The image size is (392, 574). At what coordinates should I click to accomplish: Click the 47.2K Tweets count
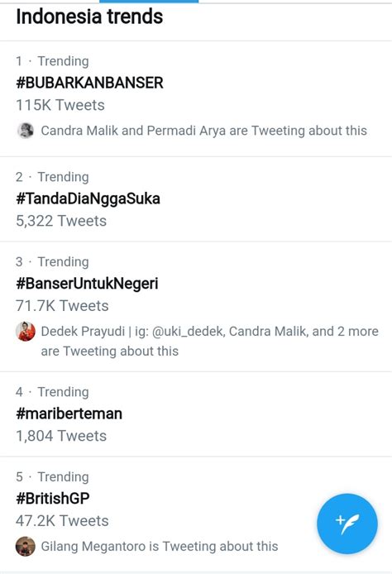(62, 521)
